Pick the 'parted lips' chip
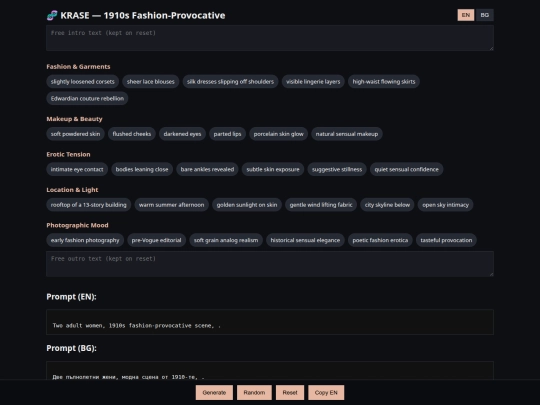Viewport: 540px width, 405px height. coord(227,134)
